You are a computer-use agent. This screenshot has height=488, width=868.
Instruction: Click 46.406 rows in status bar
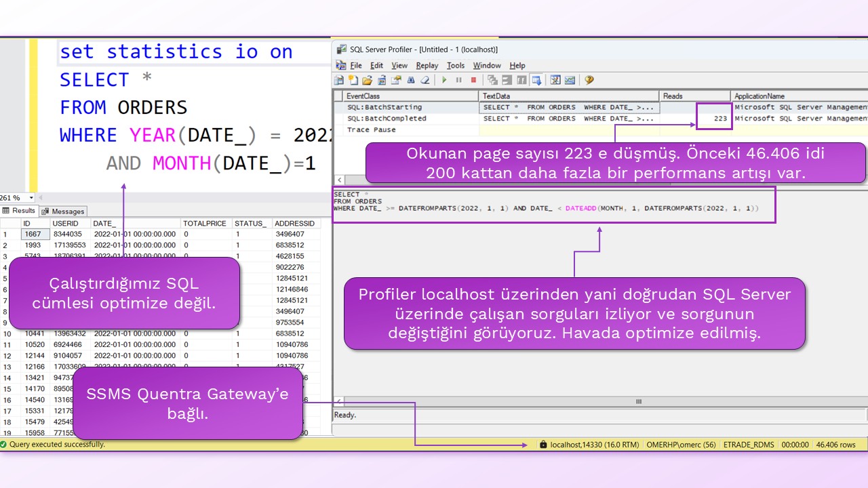point(836,445)
